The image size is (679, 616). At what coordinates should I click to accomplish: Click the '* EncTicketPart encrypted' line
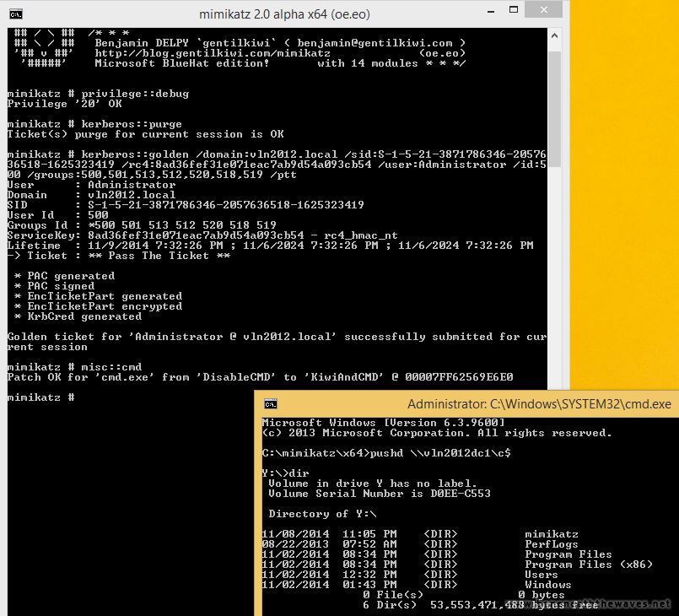pos(99,306)
